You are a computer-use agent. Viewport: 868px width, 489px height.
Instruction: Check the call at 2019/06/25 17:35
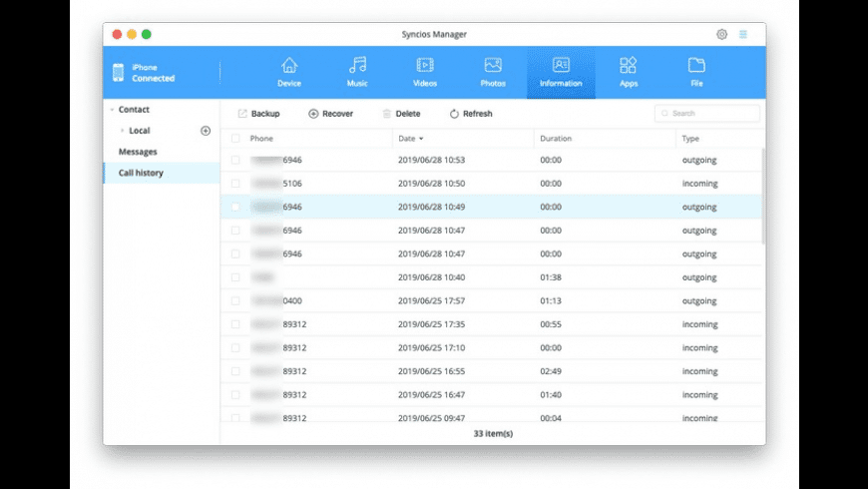[x=235, y=324]
